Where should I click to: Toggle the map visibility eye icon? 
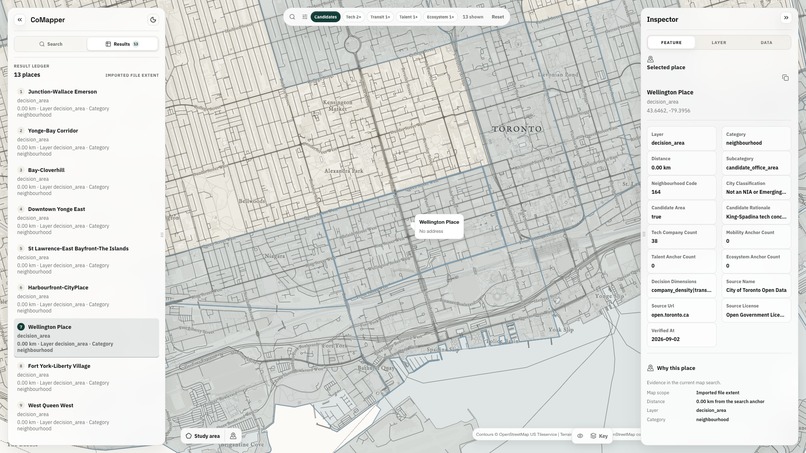point(580,436)
